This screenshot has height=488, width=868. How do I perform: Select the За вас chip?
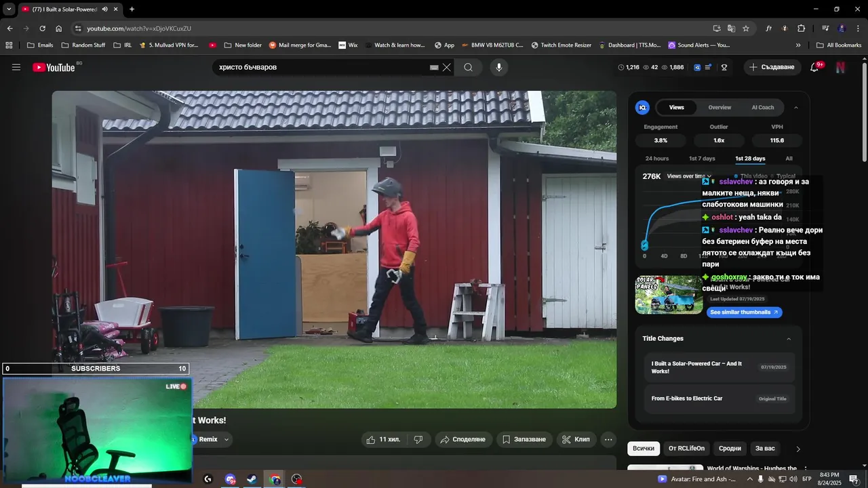[765, 449]
